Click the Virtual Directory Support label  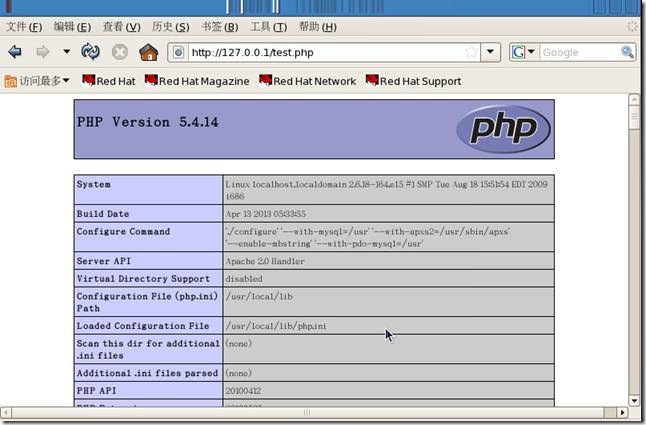point(143,279)
